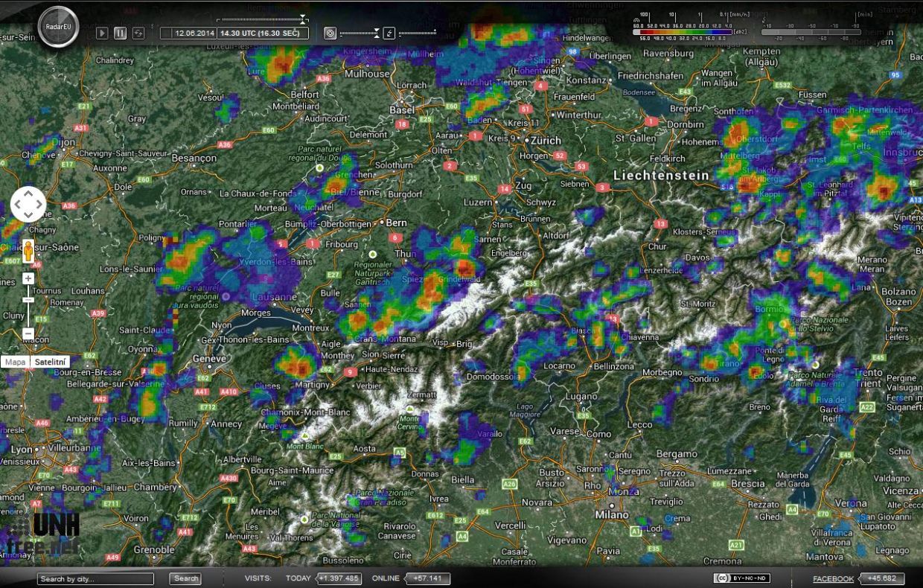Pan the map up with arrow control
The height and width of the screenshot is (588, 923).
(28, 194)
